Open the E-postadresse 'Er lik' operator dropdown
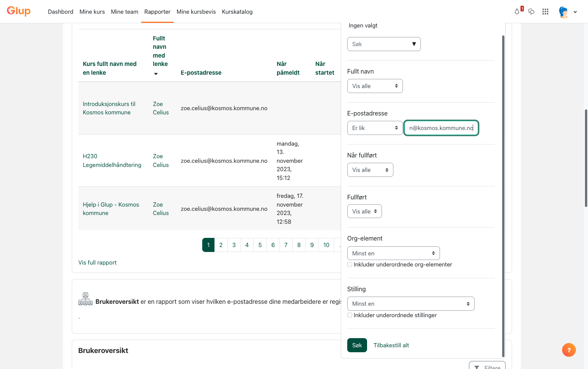588x369 pixels. [x=375, y=128]
